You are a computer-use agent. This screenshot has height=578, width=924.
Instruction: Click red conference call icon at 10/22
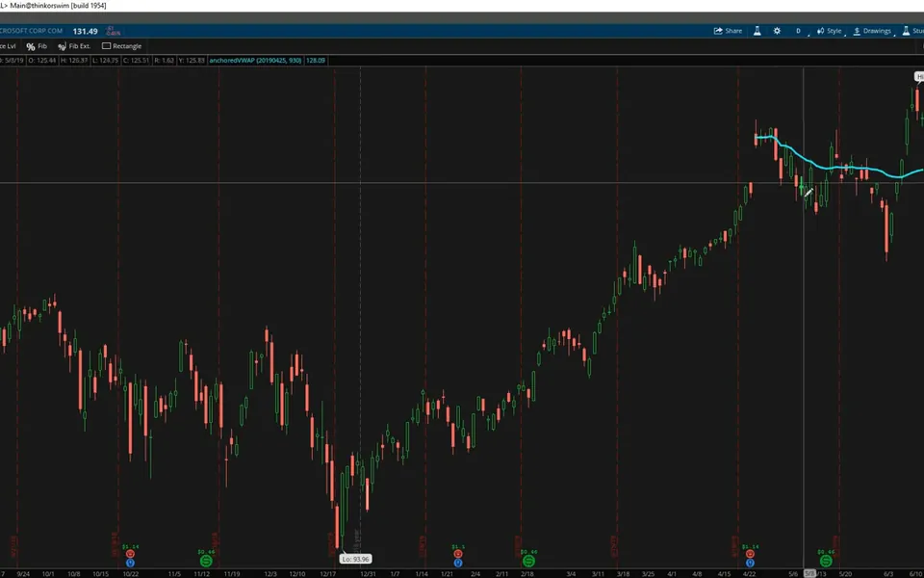click(130, 555)
